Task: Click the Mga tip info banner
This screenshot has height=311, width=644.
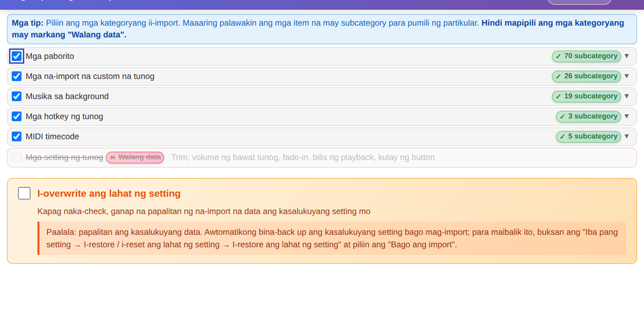Action: click(x=322, y=29)
